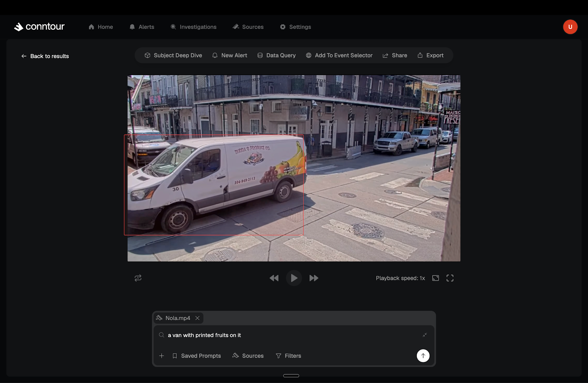Click the plus icon in prompt bar
The image size is (588, 383).
tap(162, 356)
